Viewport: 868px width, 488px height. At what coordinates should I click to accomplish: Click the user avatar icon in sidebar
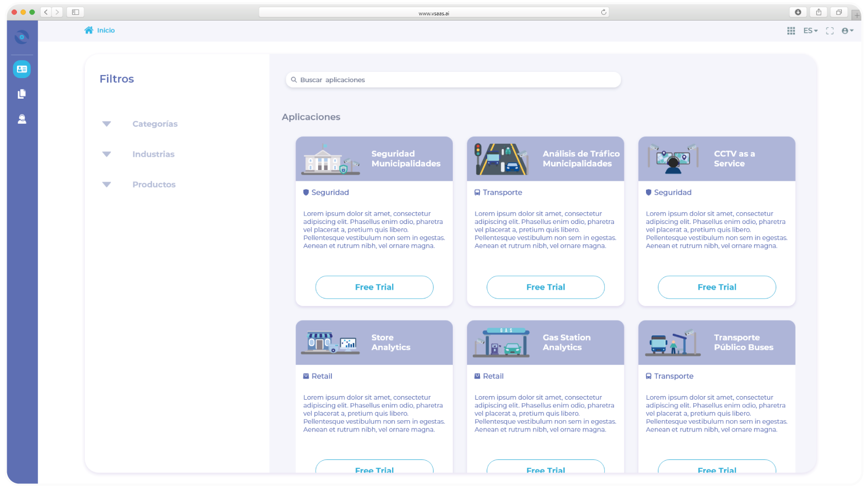tap(22, 119)
